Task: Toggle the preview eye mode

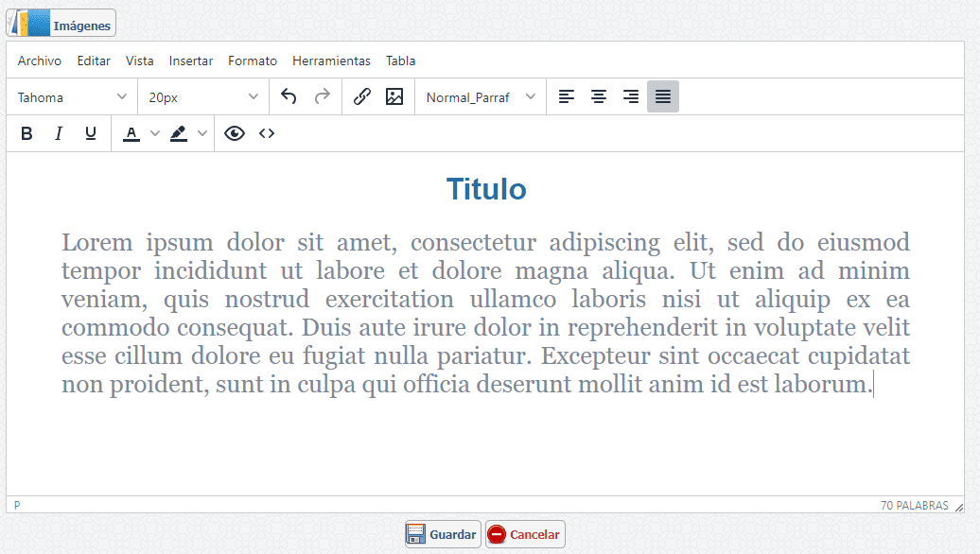Action: 233,132
